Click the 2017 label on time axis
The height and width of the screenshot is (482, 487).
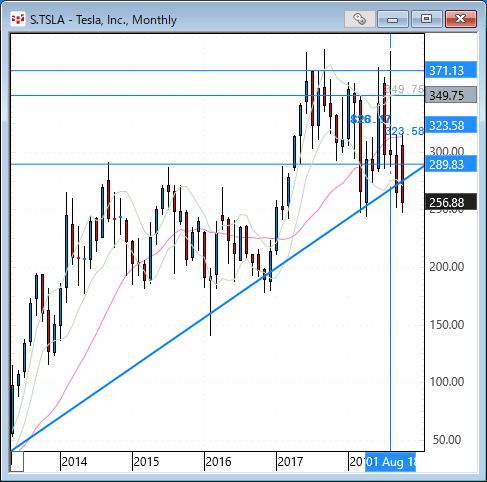click(290, 462)
